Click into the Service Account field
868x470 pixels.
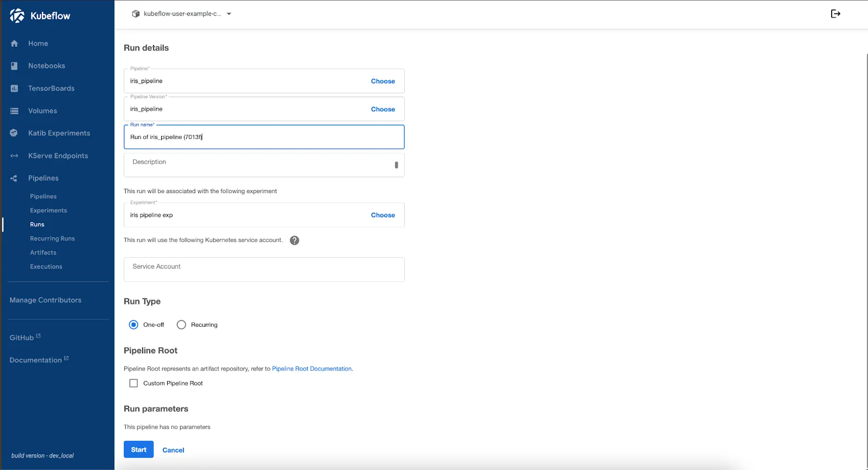click(x=264, y=269)
